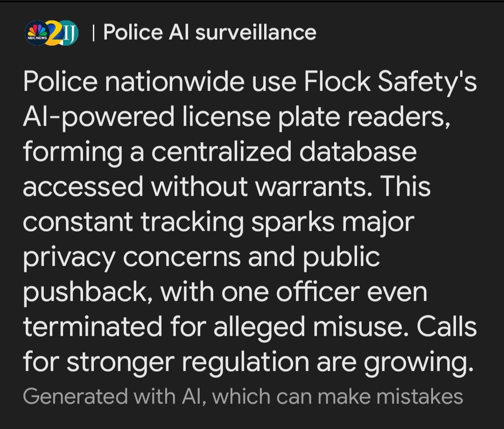Tap the word "surveillance" in the heading

[255, 33]
